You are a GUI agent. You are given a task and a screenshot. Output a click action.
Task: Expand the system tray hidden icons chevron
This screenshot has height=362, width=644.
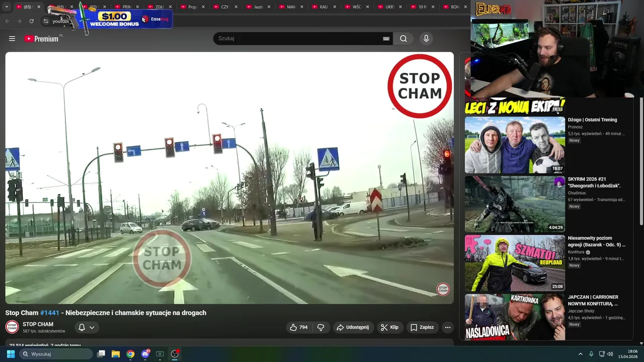point(580,354)
